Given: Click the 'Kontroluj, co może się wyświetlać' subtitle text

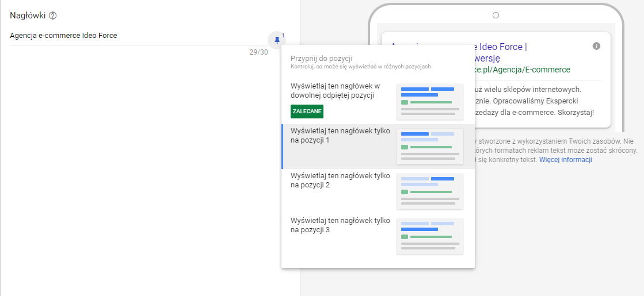Looking at the screenshot, I should (361, 67).
